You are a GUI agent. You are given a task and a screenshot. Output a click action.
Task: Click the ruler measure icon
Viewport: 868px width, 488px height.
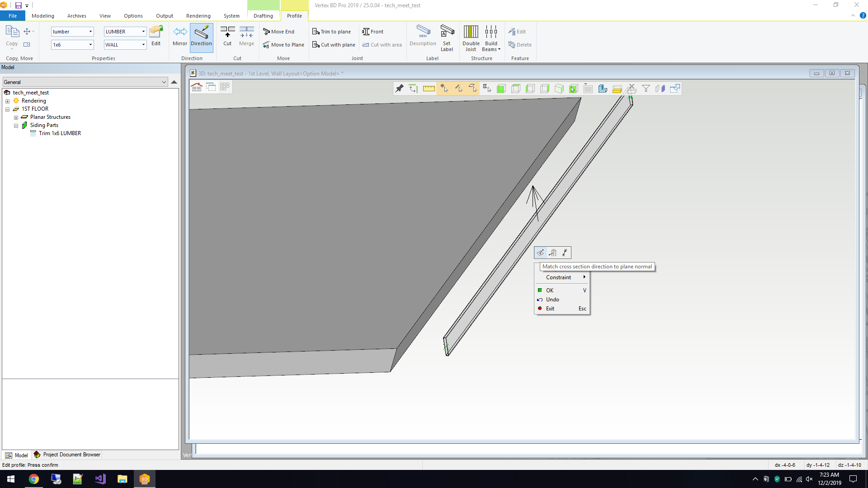tap(429, 89)
